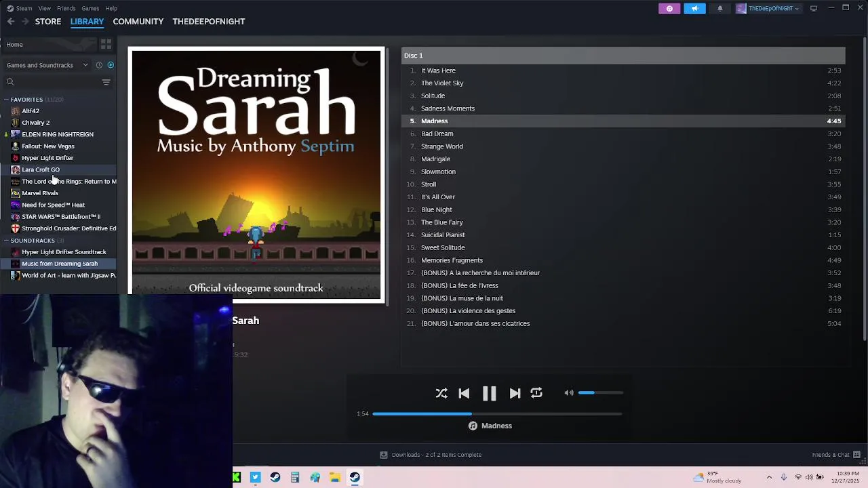The image size is (868, 488).
Task: Pause the playing track
Action: coord(489,393)
